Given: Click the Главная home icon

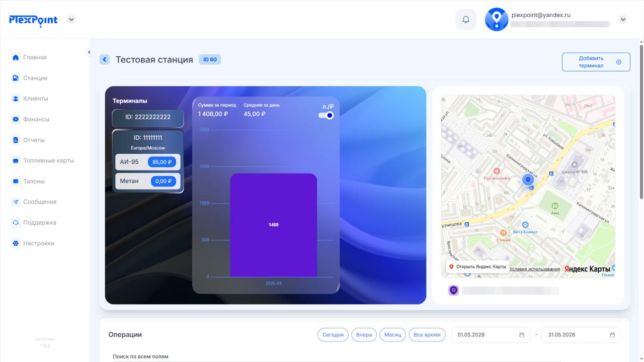Looking at the screenshot, I should [x=16, y=57].
